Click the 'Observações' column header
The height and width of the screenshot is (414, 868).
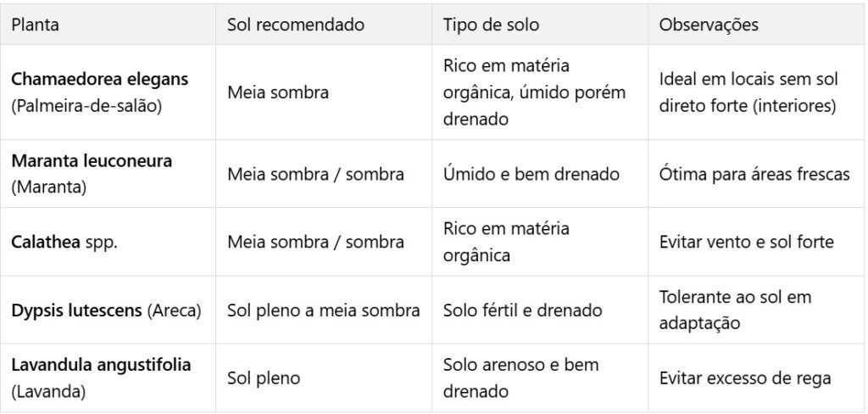coord(709,25)
